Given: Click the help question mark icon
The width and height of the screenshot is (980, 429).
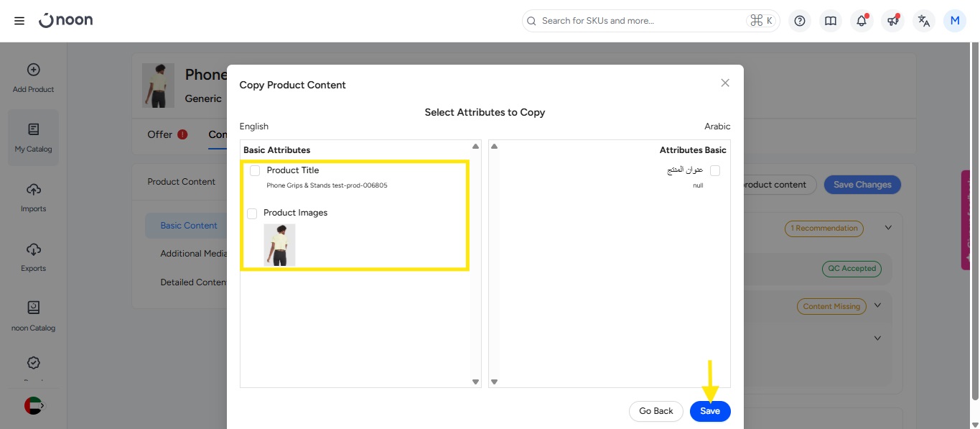Looking at the screenshot, I should click(x=799, y=21).
